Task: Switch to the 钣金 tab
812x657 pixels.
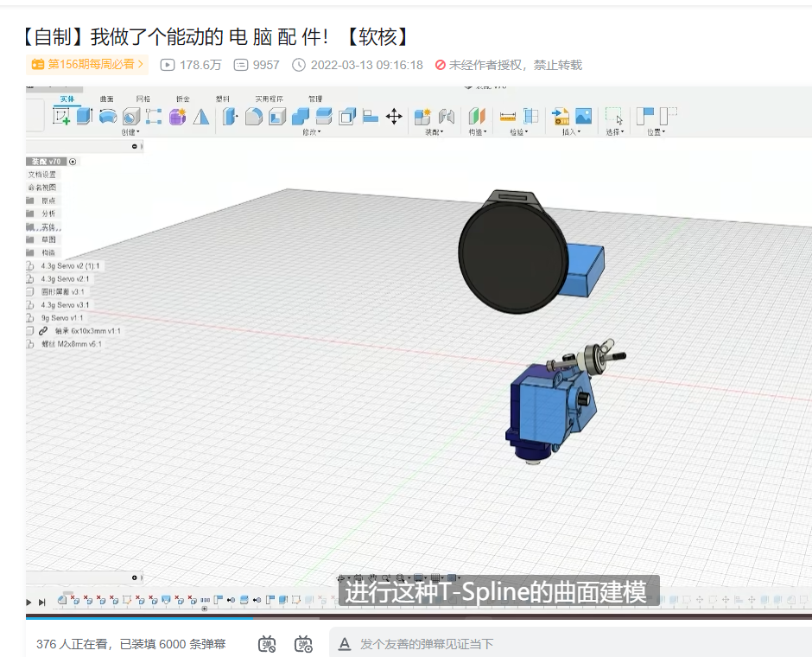Action: [183, 99]
